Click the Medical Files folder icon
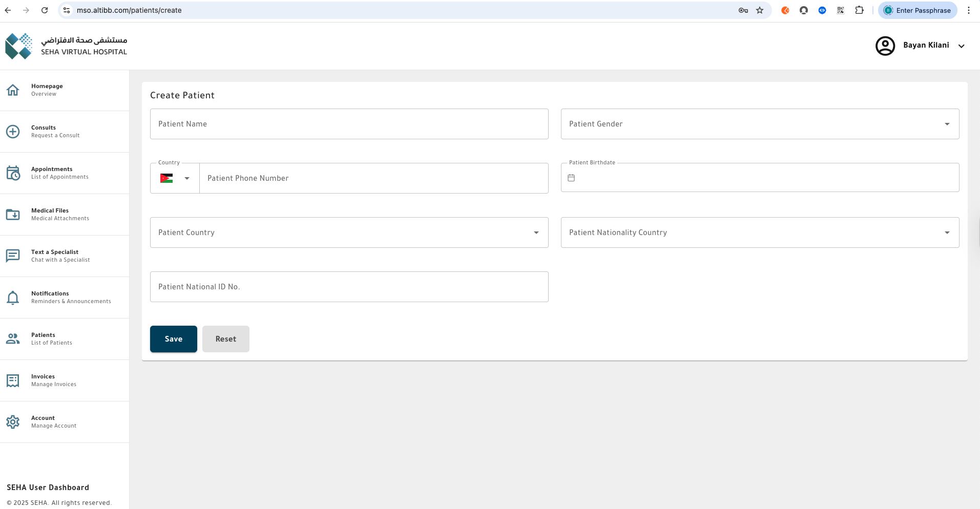The image size is (980, 509). pyautogui.click(x=13, y=215)
